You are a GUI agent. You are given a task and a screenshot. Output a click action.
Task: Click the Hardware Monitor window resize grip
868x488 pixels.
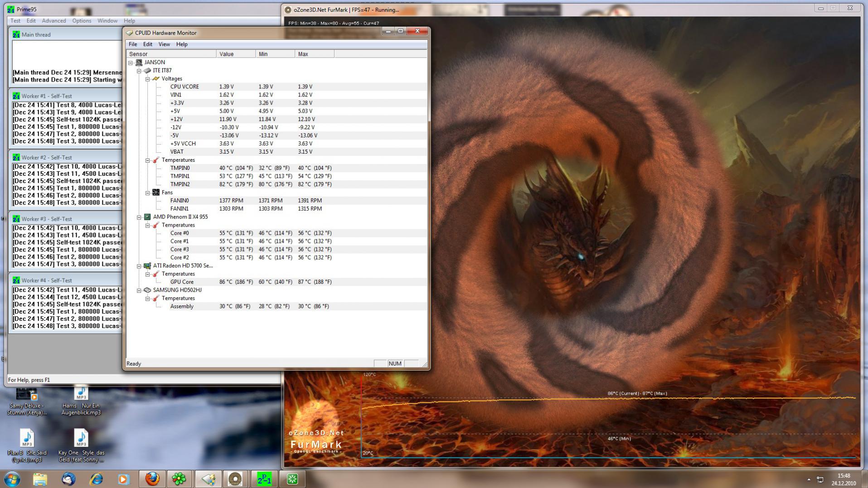tap(424, 364)
